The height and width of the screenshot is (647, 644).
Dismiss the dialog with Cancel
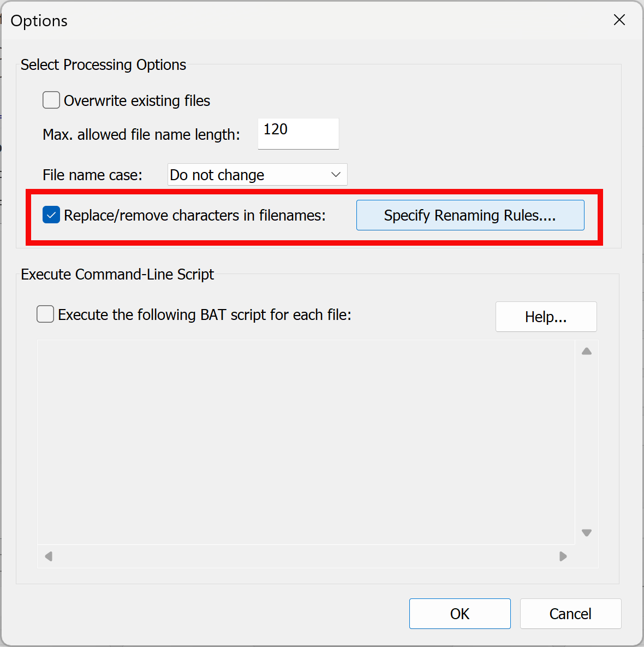point(570,614)
